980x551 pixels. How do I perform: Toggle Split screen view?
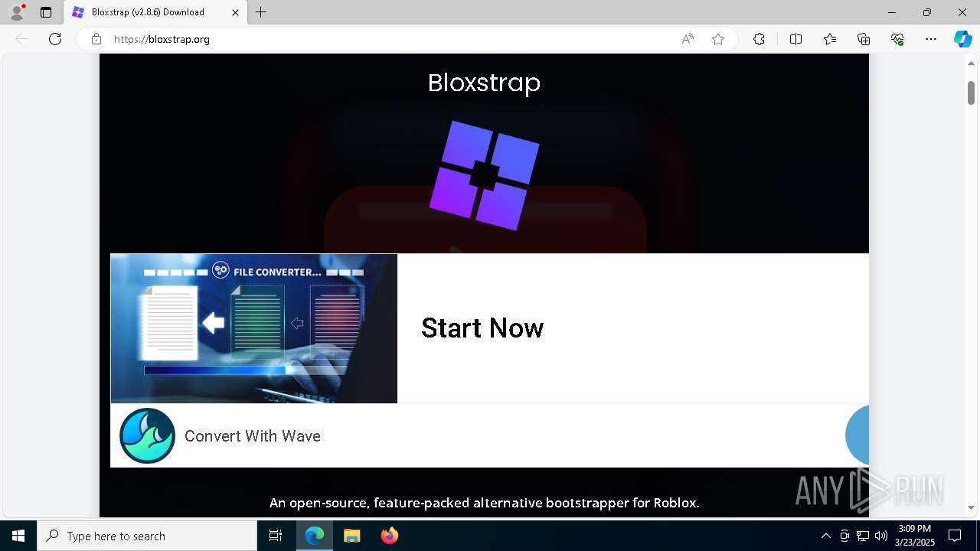pos(795,39)
